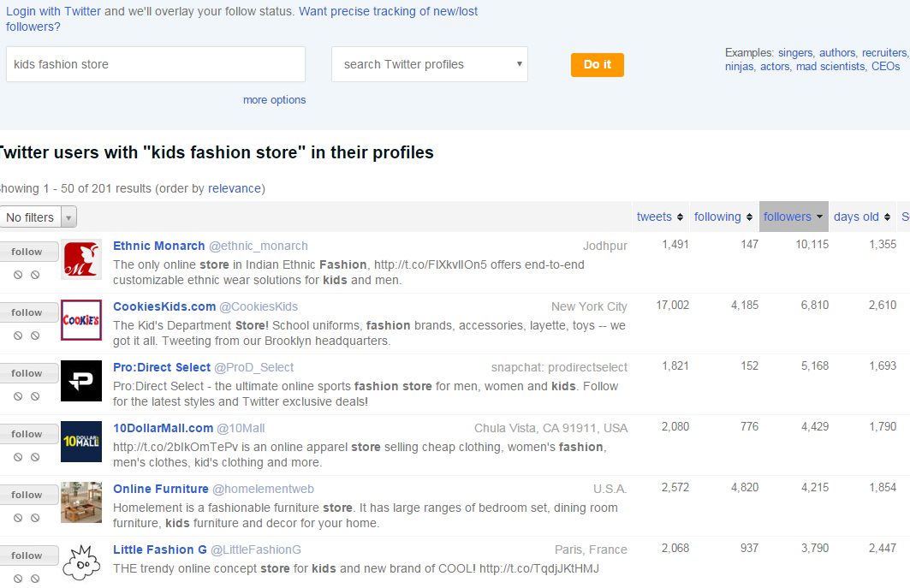
Task: Sort by days old column arrows
Action: [x=887, y=217]
